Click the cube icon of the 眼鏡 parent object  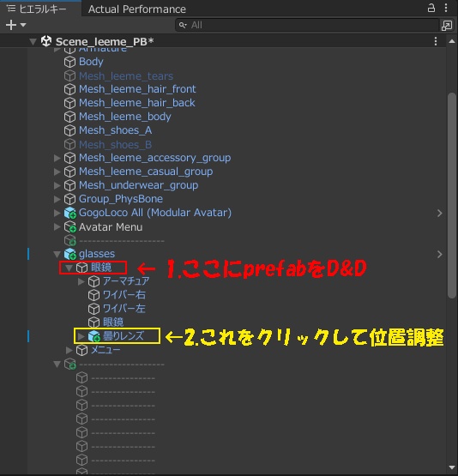coord(82,268)
